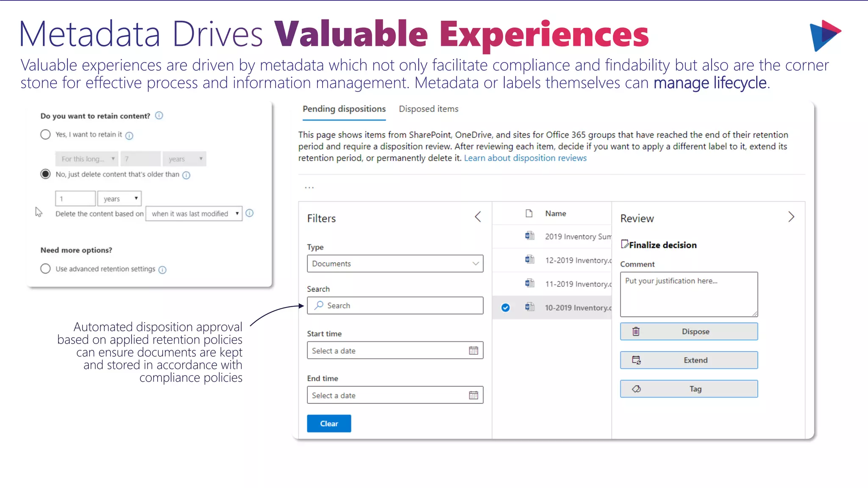
Task: Open the End time calendar picker
Action: tap(473, 395)
